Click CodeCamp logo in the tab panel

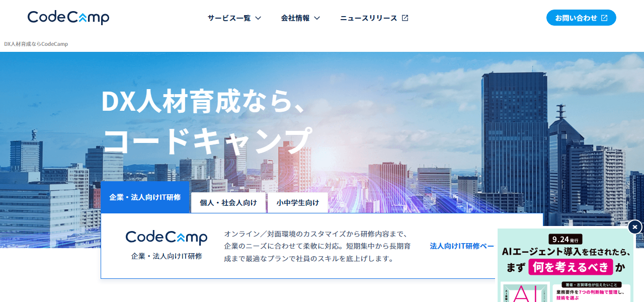point(167,238)
